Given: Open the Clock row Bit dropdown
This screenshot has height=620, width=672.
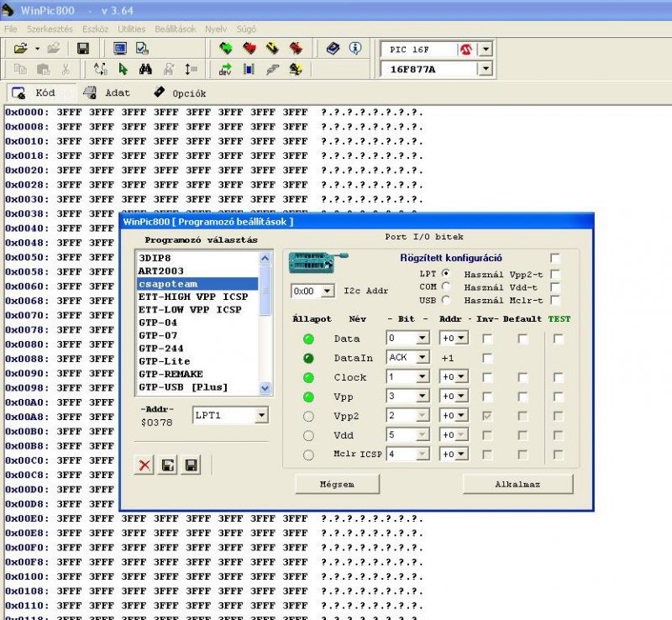Looking at the screenshot, I should (x=423, y=377).
